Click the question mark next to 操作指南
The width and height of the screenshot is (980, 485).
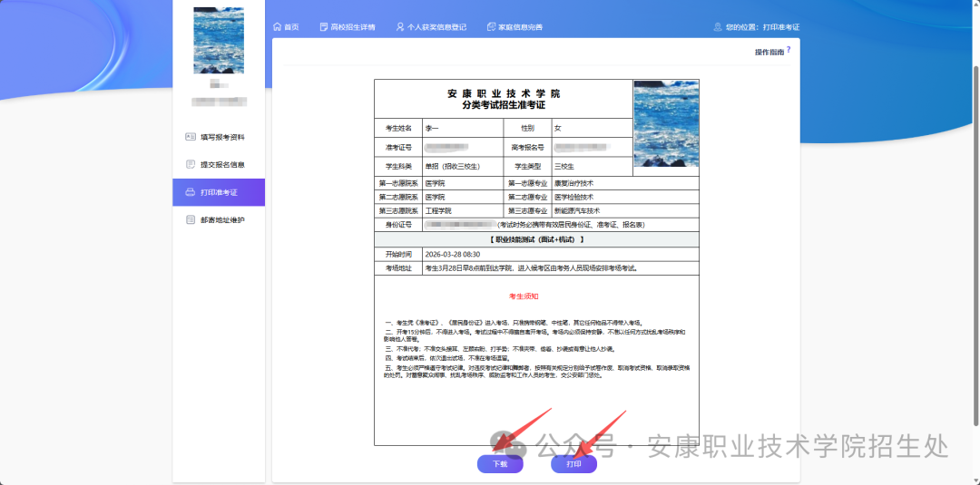point(789,50)
